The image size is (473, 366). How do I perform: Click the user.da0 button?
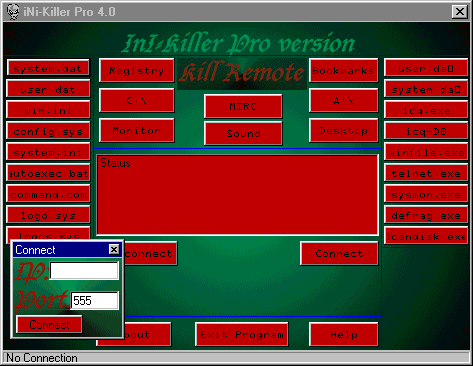(x=426, y=68)
